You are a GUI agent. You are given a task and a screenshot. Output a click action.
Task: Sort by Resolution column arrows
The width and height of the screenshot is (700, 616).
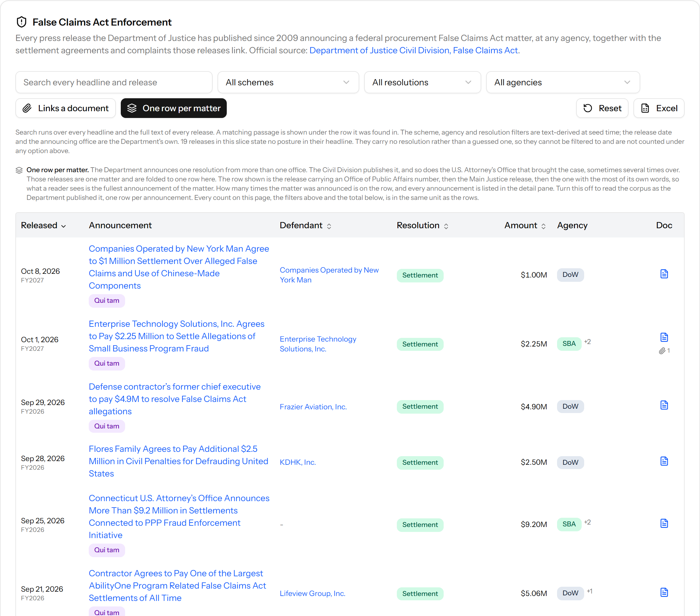446,226
